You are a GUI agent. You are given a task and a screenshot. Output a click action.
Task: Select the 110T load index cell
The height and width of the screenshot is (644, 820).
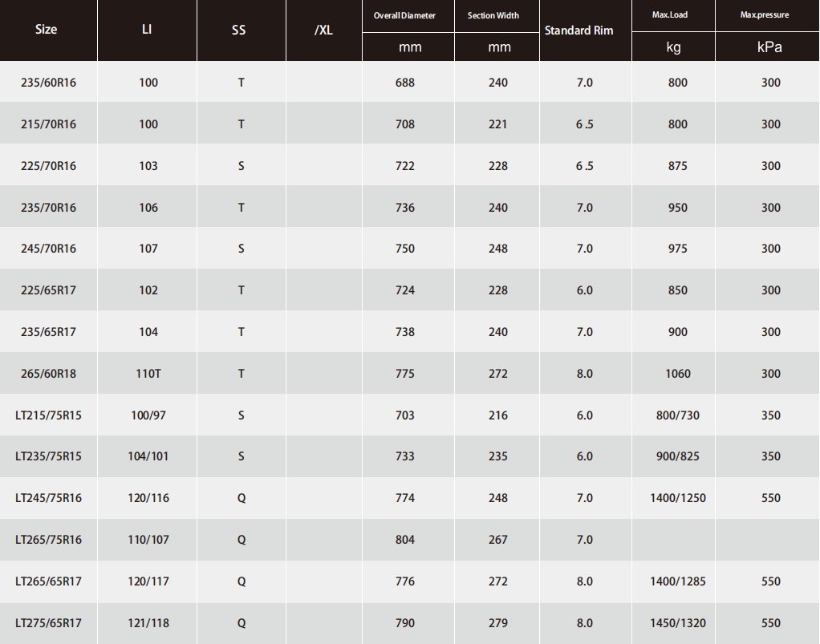148,374
